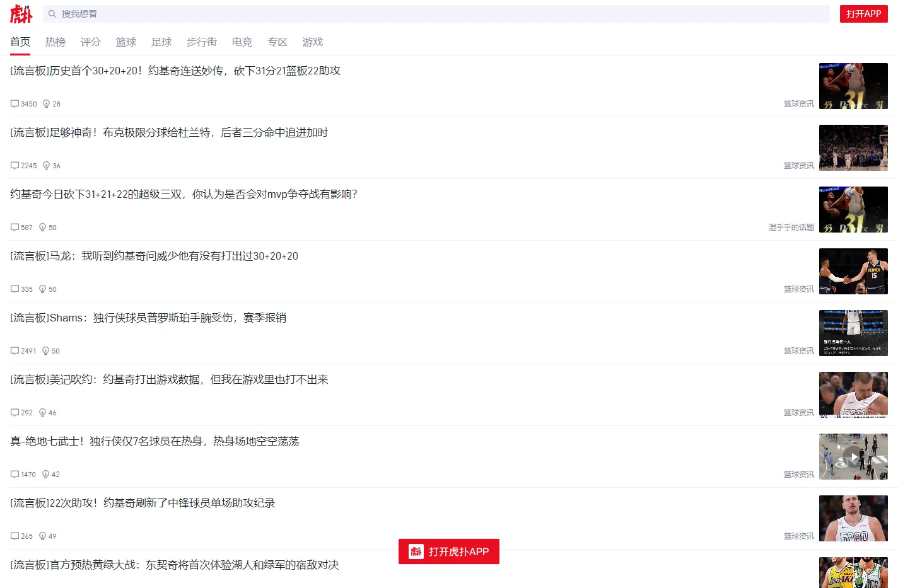
Task: Click 篮球资讯 tag on the 3450-reply post
Action: coord(799,104)
